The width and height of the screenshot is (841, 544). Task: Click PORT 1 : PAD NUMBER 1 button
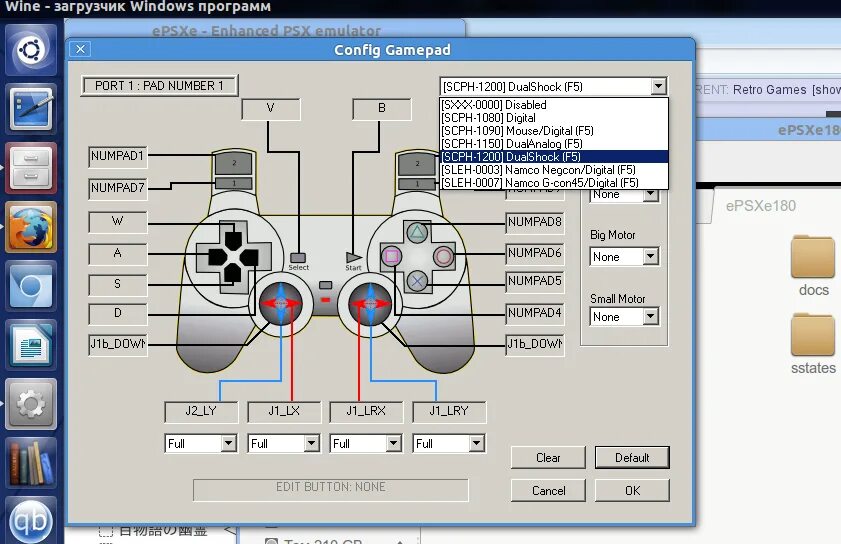coord(159,85)
